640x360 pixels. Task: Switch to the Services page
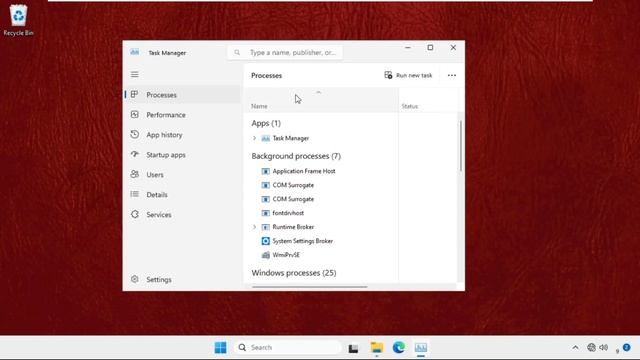point(159,215)
